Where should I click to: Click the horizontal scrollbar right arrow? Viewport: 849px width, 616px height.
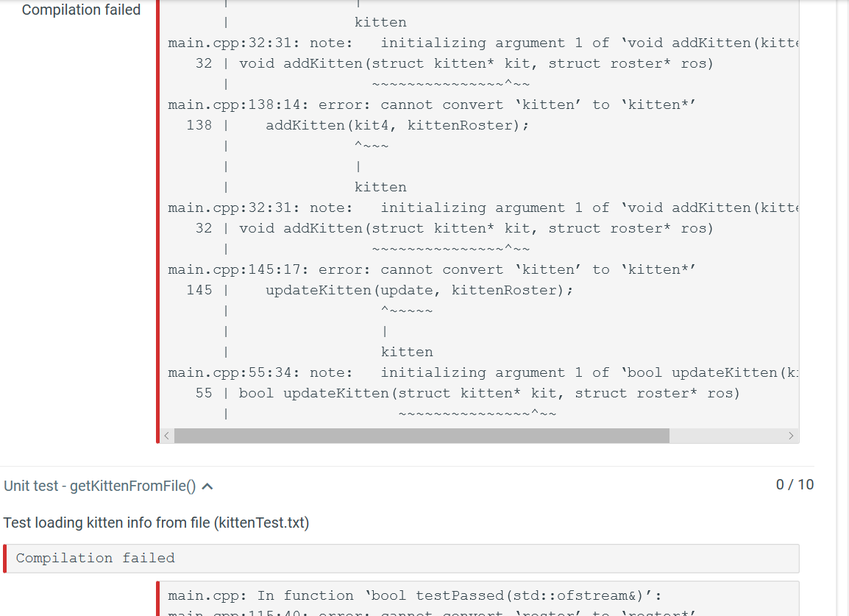pyautogui.click(x=791, y=436)
